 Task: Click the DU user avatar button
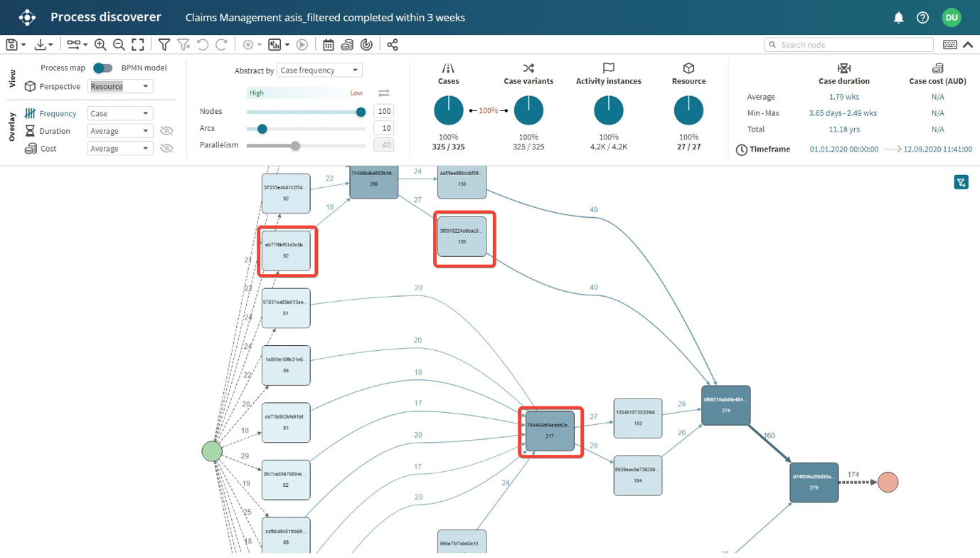coord(951,18)
